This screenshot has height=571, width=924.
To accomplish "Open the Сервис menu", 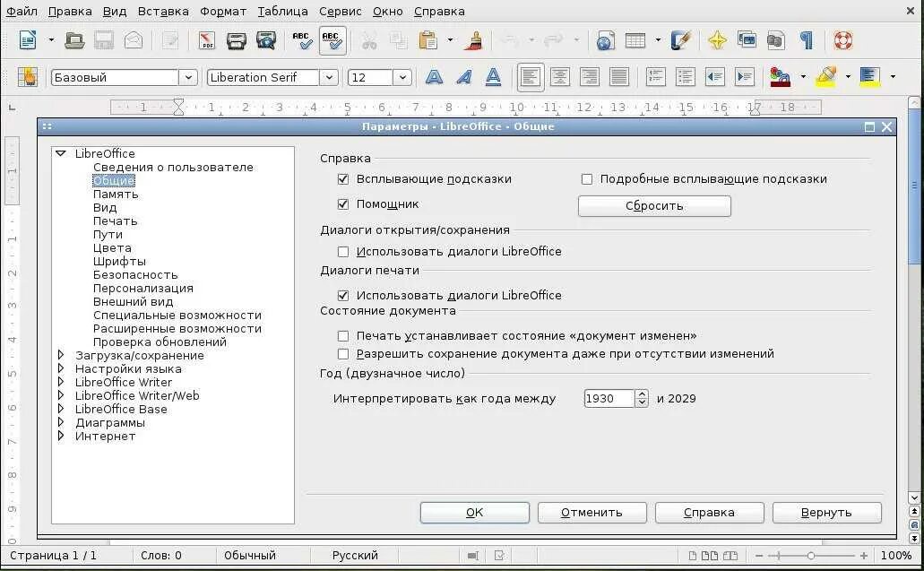I will point(340,11).
